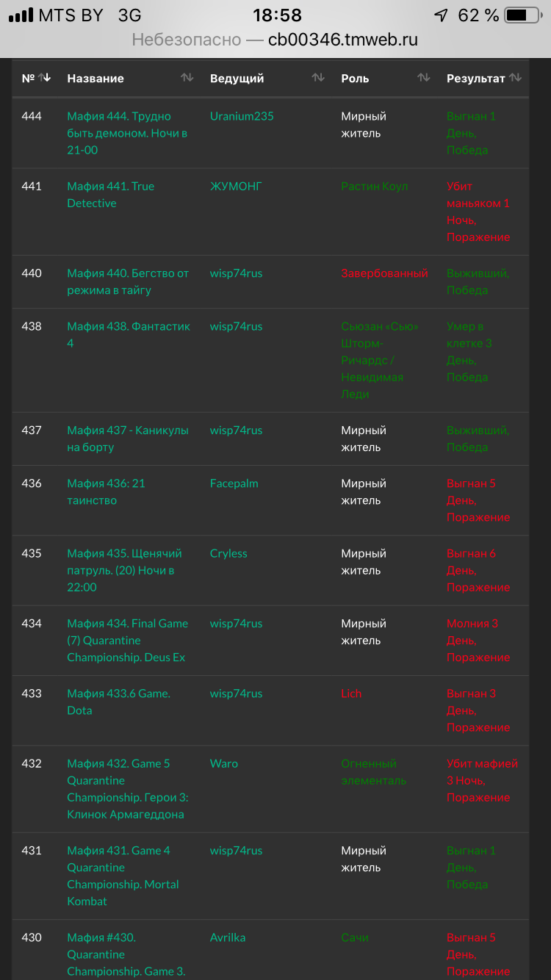Tap the location arrow icon in the status bar

click(440, 13)
